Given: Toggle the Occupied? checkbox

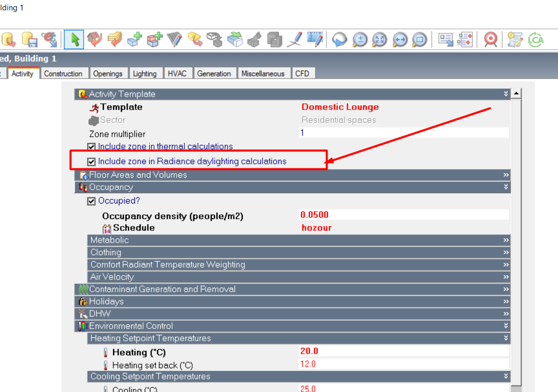Looking at the screenshot, I should 91,201.
